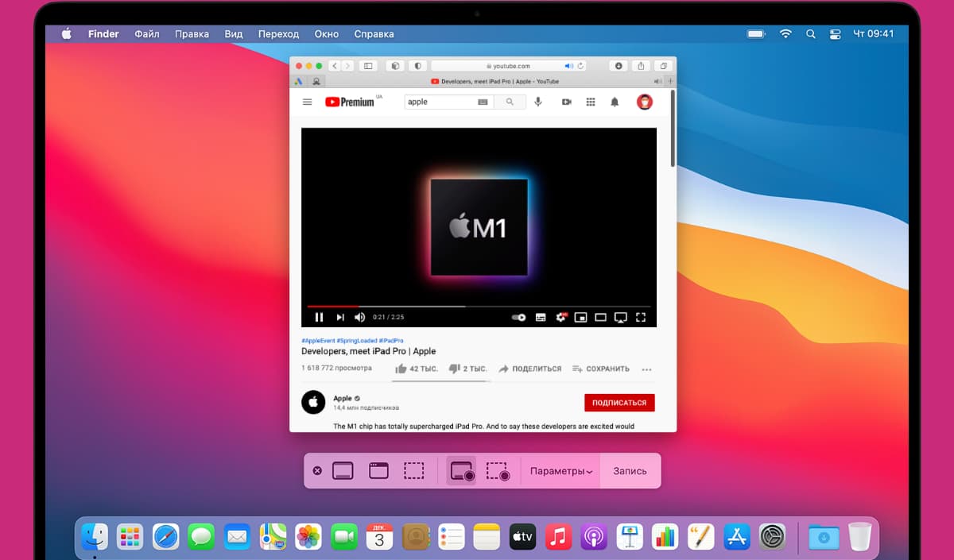Screen dimensions: 954x560
Task: Show Safari tab overview
Action: [663, 66]
